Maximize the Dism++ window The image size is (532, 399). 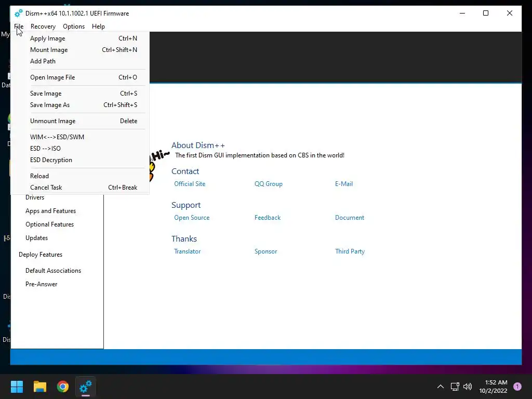coord(486,13)
